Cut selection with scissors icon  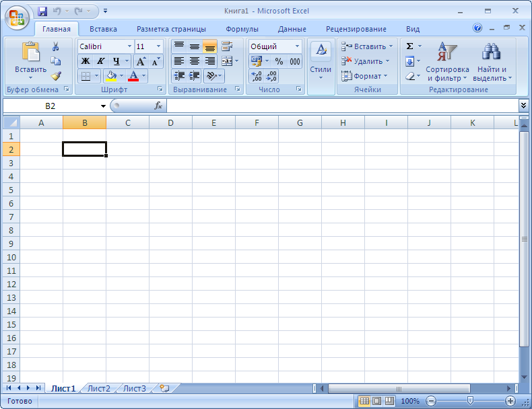point(55,46)
